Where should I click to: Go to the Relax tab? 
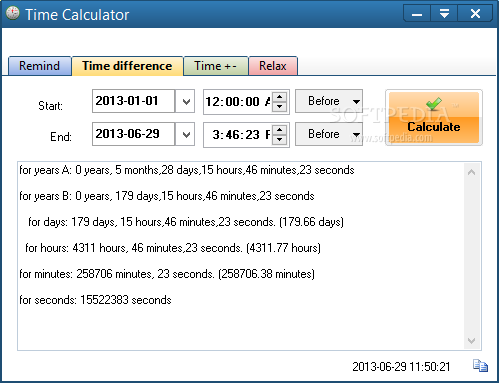point(273,66)
